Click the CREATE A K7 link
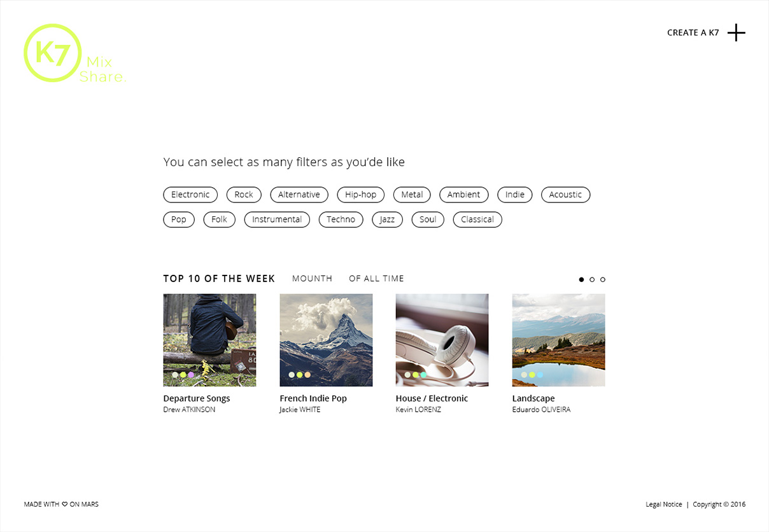769x532 pixels. point(693,32)
